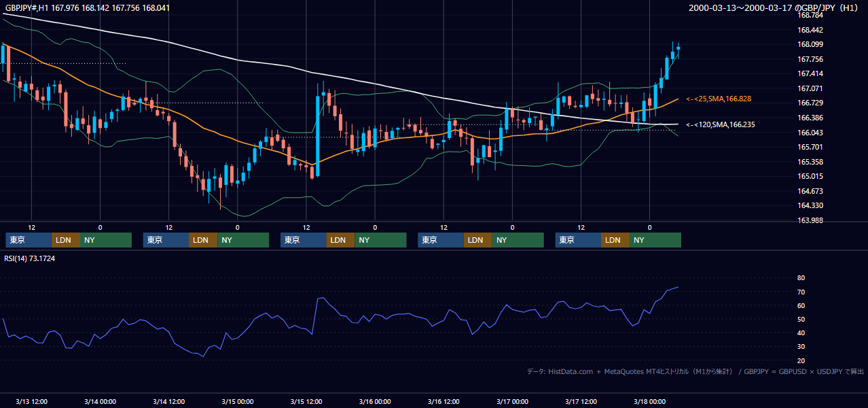Click price axis value 166.043
Screen dimensions: 868x408
click(x=809, y=133)
